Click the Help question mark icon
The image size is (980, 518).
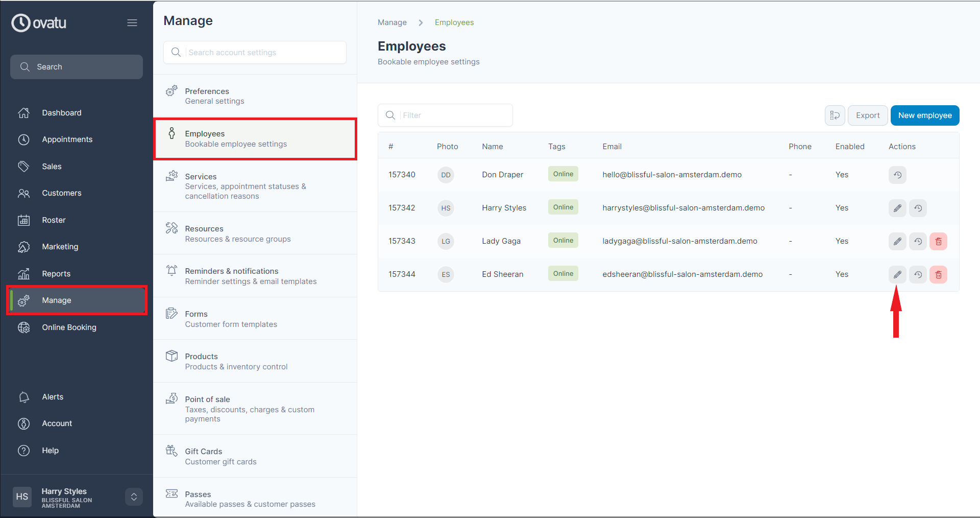click(24, 451)
